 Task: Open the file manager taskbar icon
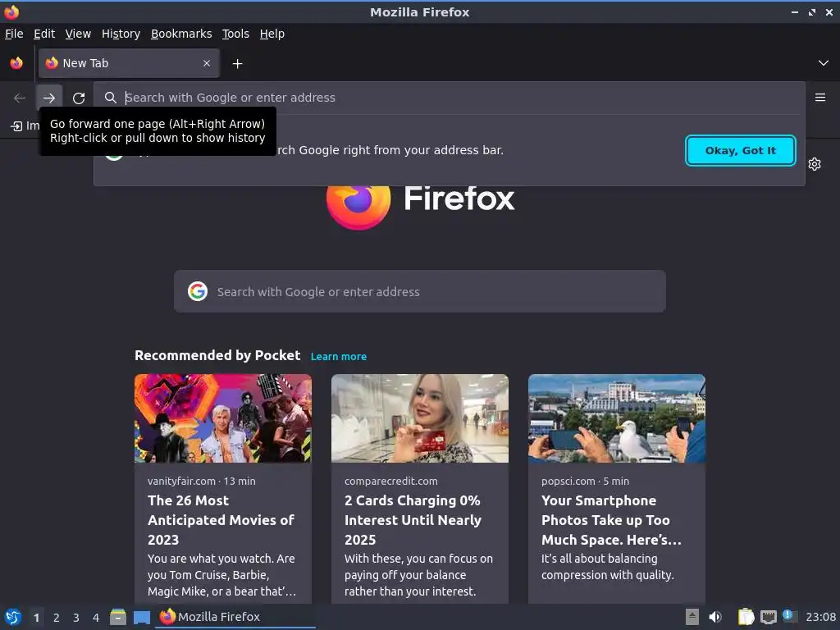click(x=118, y=617)
